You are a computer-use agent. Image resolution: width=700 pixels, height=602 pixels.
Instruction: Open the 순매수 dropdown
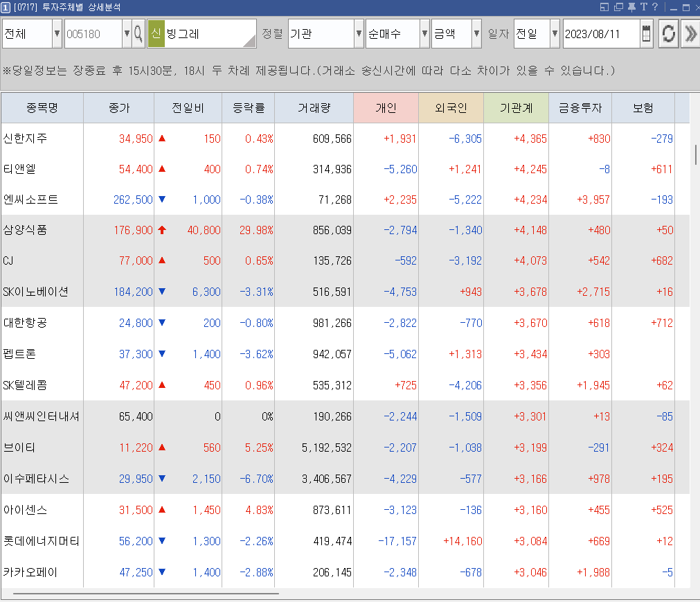tap(424, 33)
